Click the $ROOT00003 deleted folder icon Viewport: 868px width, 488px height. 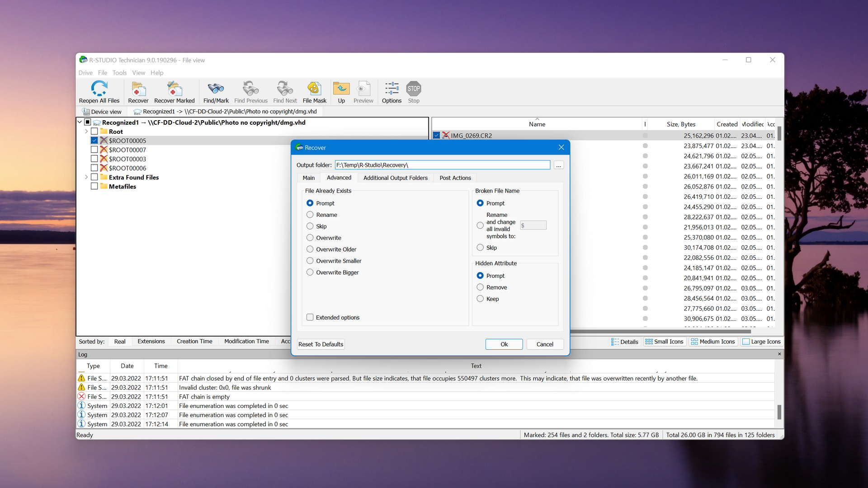(x=104, y=159)
